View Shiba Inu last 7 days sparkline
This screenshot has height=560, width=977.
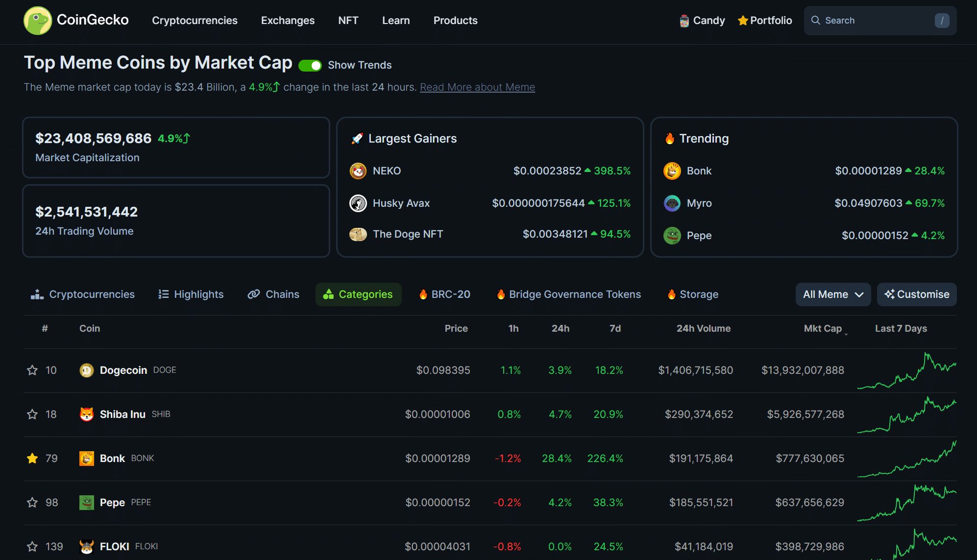pyautogui.click(x=907, y=415)
